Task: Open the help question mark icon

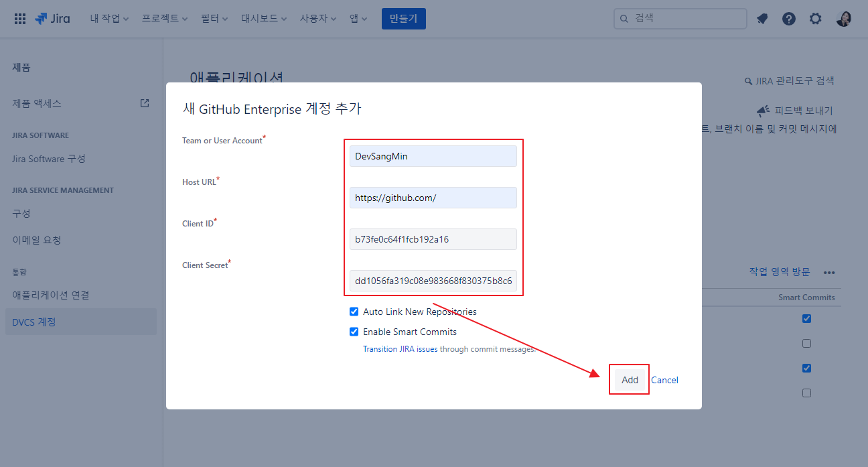Action: pyautogui.click(x=789, y=19)
